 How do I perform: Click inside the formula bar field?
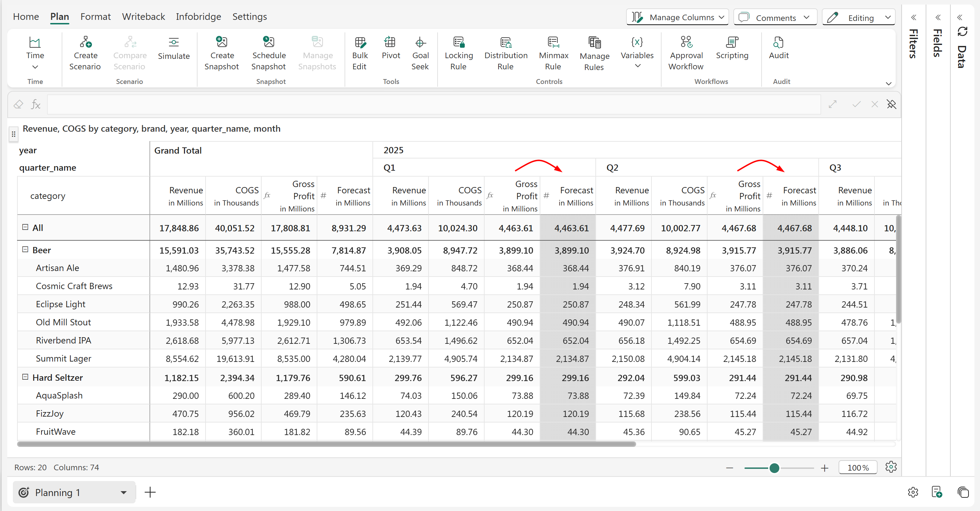[x=434, y=104]
